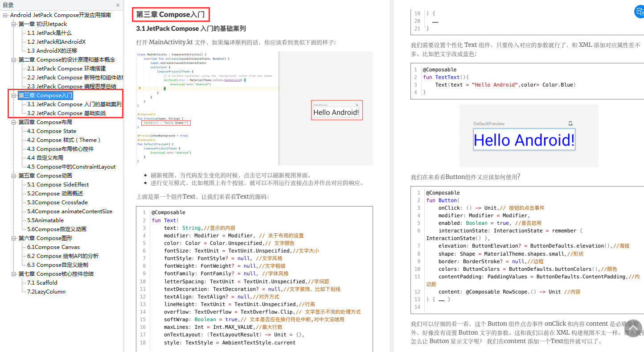The image size is (644, 352).
Task: Click the 第四章 Compose布局 chapter title
Action: (45, 122)
